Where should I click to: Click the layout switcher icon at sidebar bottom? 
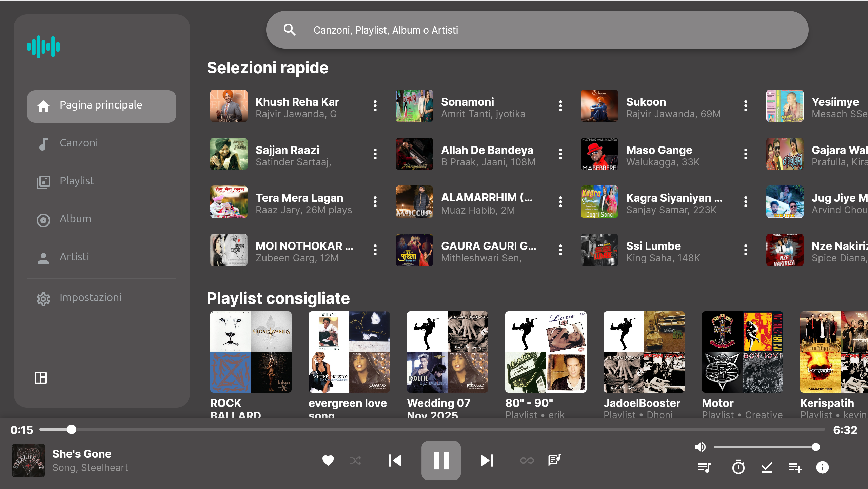click(x=41, y=377)
